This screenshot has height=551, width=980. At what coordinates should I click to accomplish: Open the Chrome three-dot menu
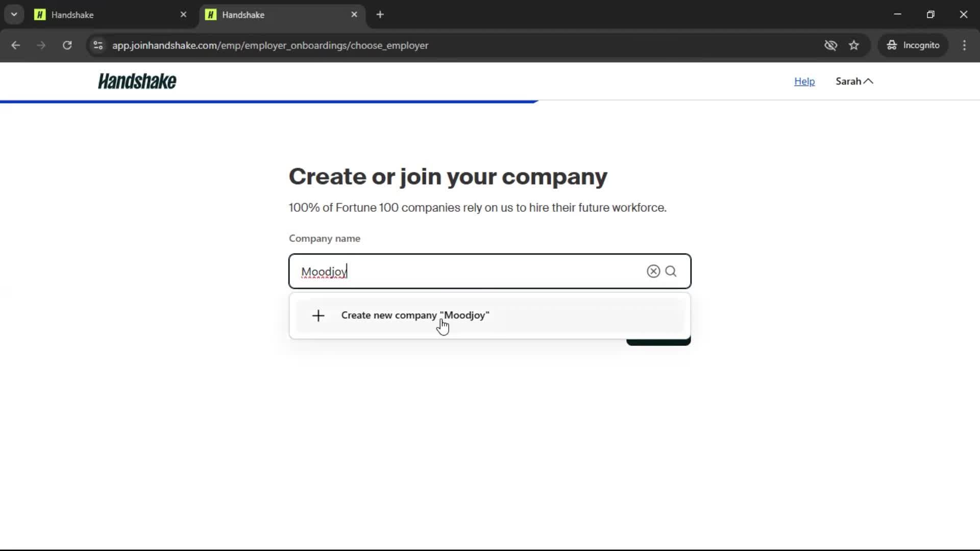pos(964,45)
